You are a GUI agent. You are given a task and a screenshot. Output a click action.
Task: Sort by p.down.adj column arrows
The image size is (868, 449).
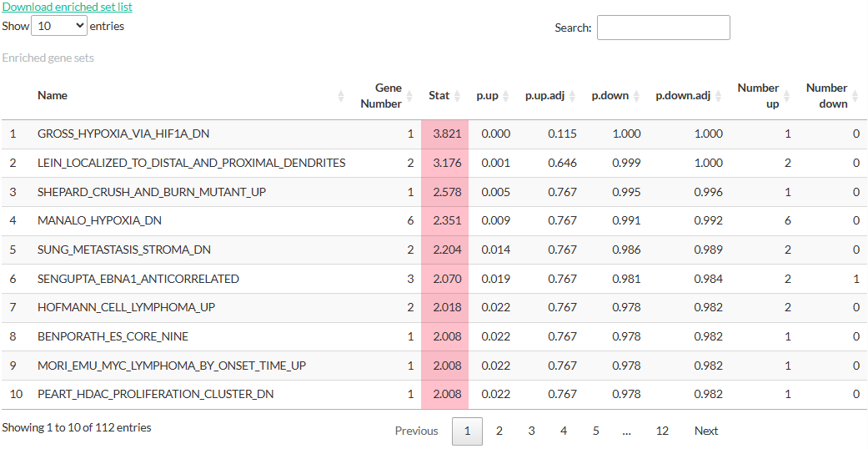718,96
